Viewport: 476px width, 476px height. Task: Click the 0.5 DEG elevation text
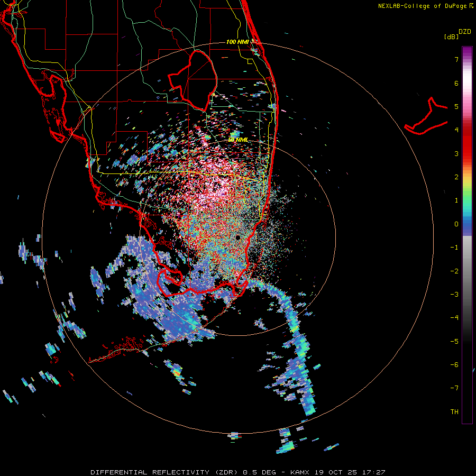click(x=260, y=472)
